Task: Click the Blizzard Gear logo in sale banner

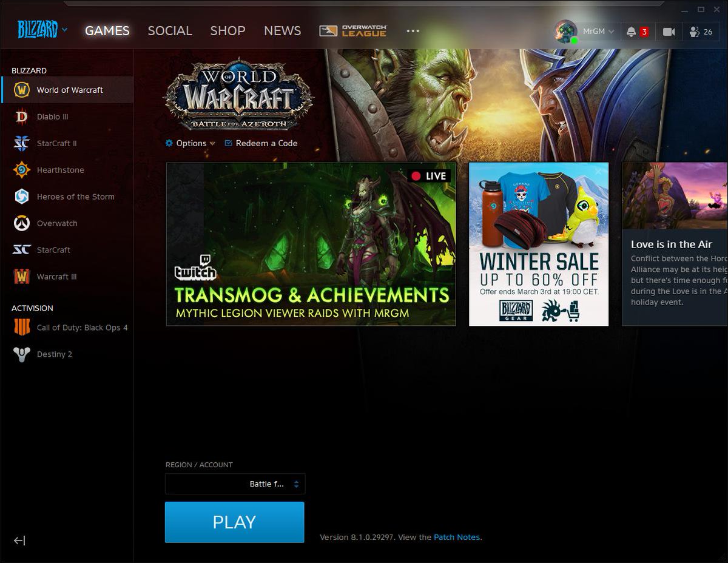Action: coord(516,310)
